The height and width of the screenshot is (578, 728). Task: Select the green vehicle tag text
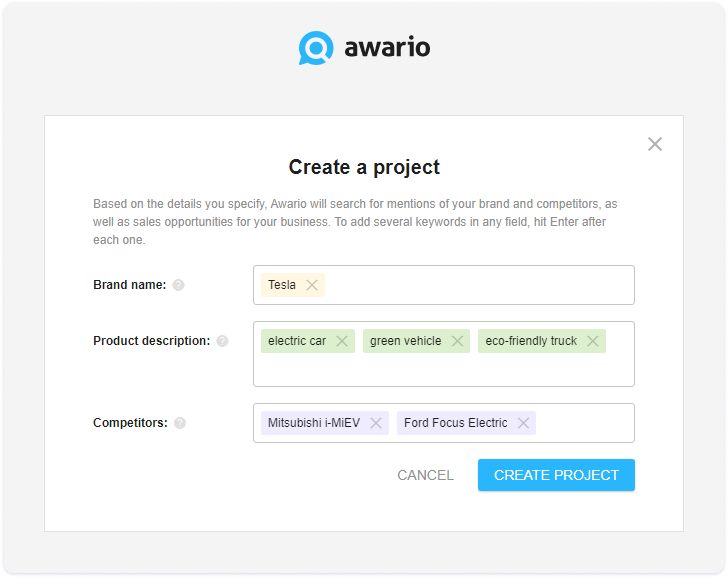pos(405,341)
